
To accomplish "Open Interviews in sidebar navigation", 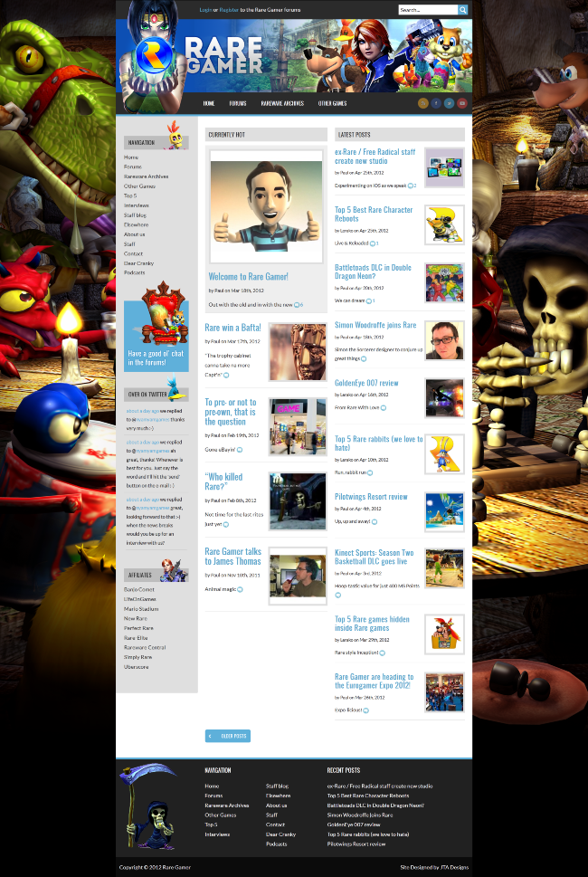I will point(137,205).
